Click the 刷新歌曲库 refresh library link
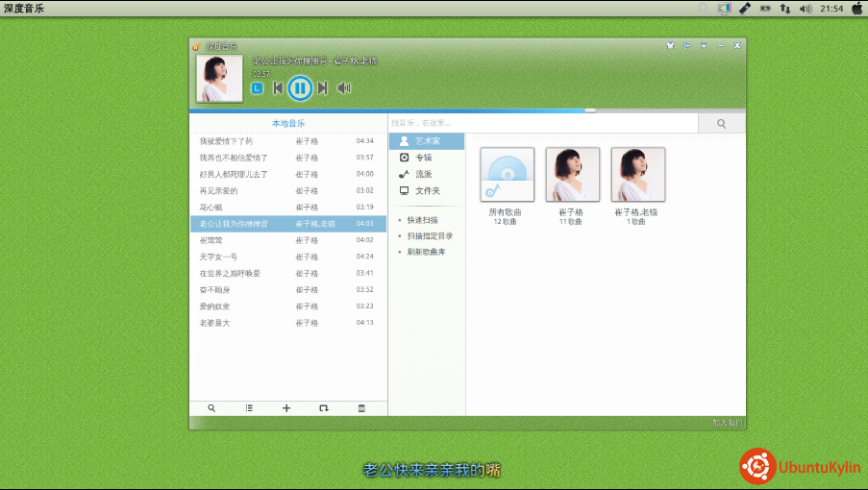The width and height of the screenshot is (868, 490). pyautogui.click(x=425, y=252)
